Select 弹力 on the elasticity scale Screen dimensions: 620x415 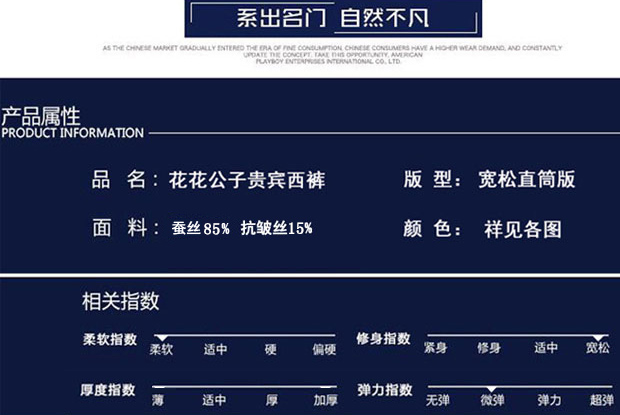[x=550, y=400]
